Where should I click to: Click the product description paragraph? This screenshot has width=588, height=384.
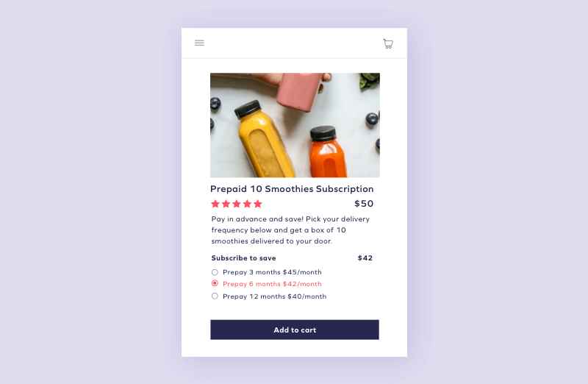290,230
